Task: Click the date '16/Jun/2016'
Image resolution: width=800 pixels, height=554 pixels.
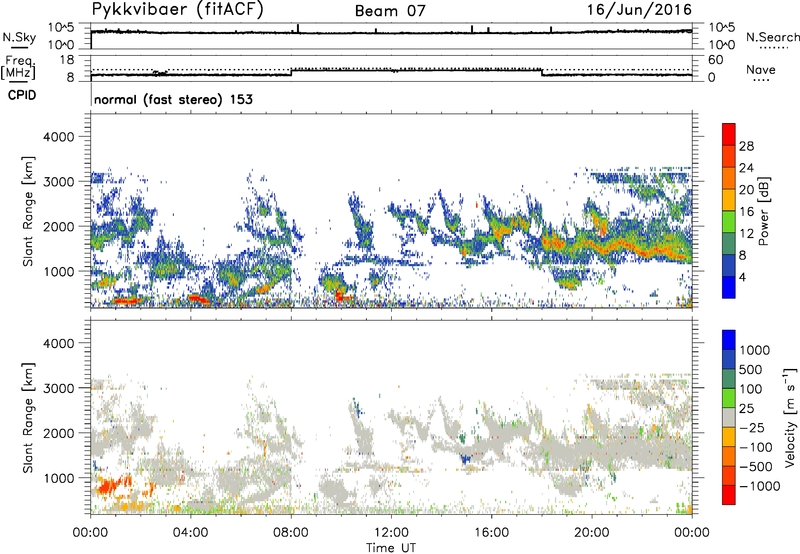Action: pyautogui.click(x=639, y=9)
